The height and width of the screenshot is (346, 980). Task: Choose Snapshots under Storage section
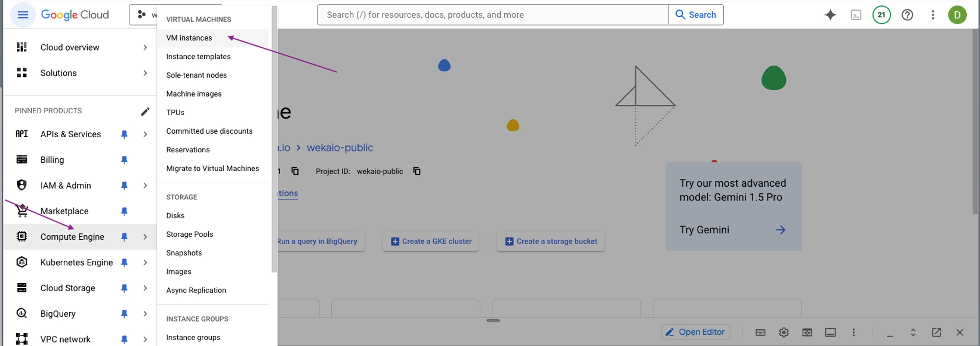[184, 253]
